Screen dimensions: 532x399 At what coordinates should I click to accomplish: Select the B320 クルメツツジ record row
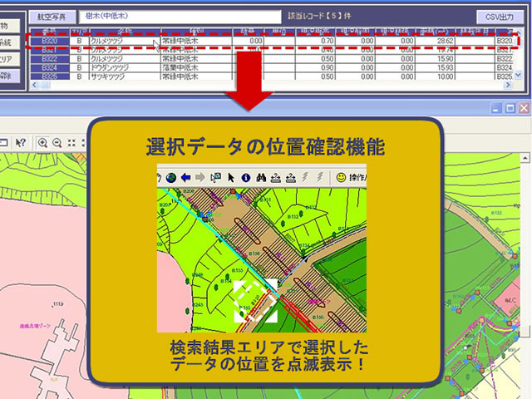(249, 40)
